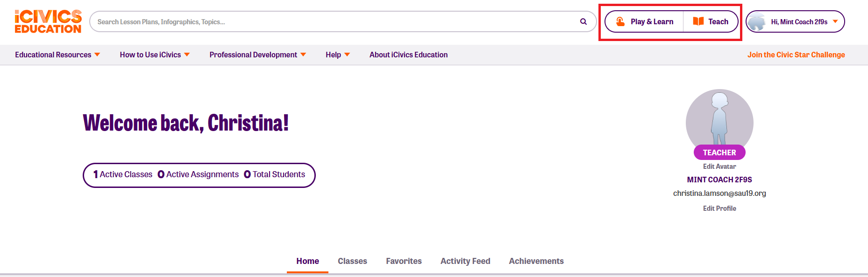Image resolution: width=868 pixels, height=277 pixels.
Task: Open the Favorites tab
Action: 404,261
